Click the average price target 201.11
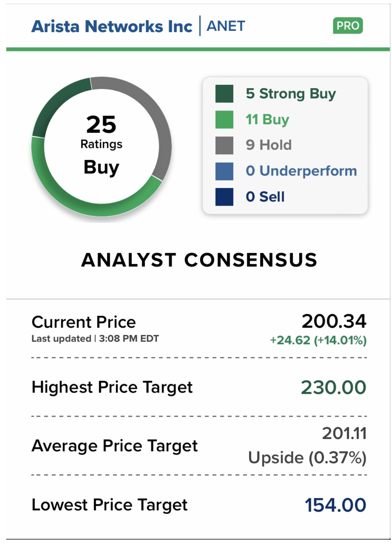Viewport: 392px width, 544px height. [x=344, y=433]
